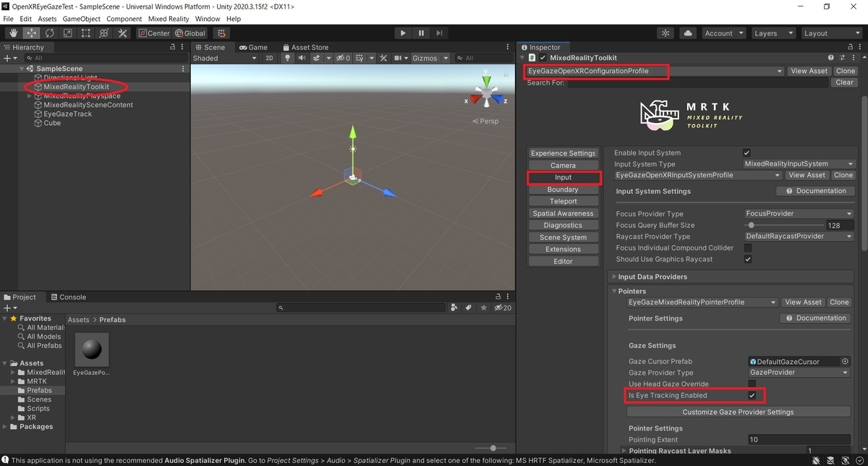Open scene camera settings icon
868x466 pixels.
coord(397,58)
